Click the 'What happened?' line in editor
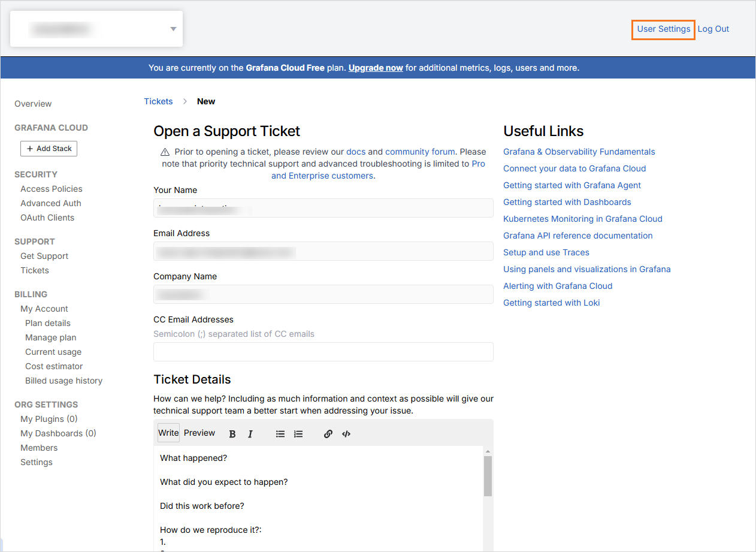 [193, 458]
